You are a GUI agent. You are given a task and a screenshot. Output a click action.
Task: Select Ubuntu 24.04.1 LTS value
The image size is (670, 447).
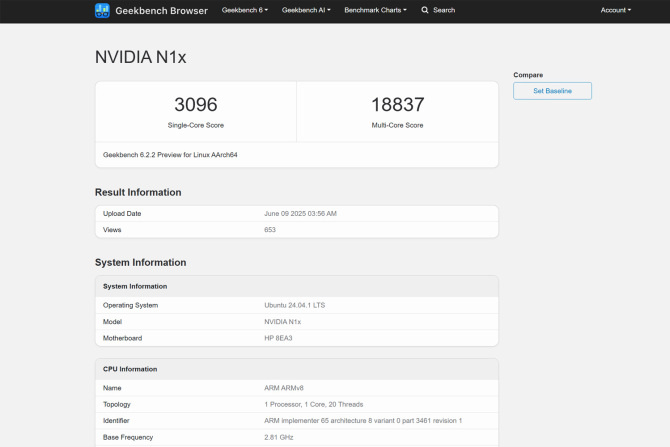(x=294, y=305)
